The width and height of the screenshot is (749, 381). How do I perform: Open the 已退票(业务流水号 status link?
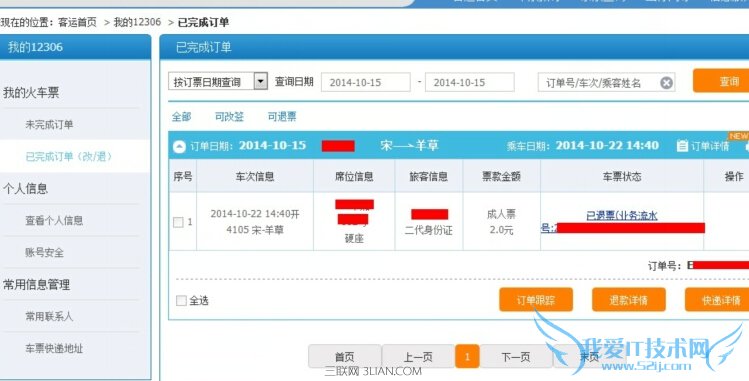point(622,216)
